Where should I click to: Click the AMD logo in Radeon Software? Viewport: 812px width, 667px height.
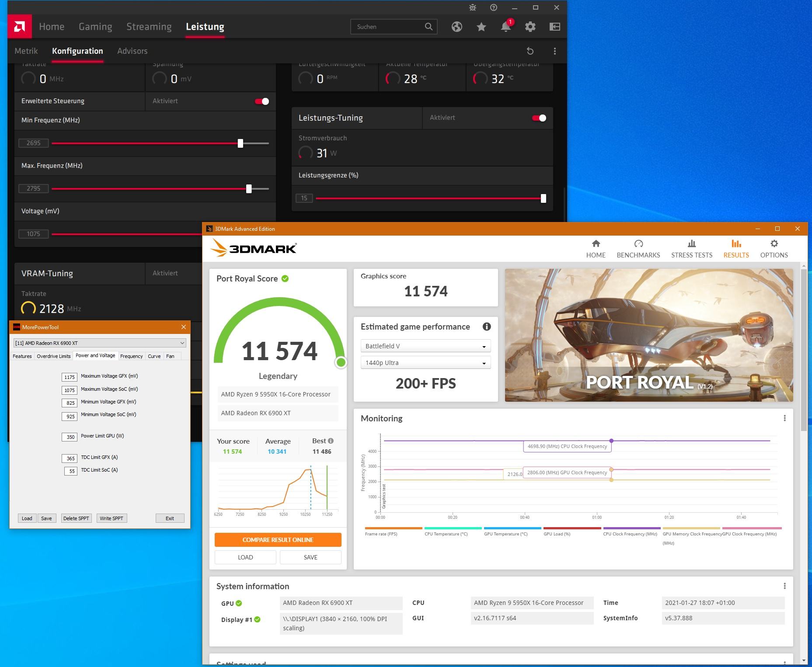click(19, 27)
